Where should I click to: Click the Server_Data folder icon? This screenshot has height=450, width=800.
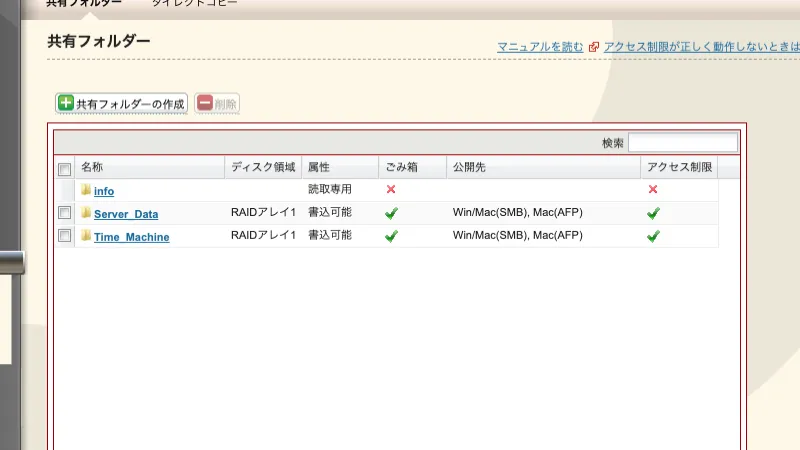click(86, 213)
